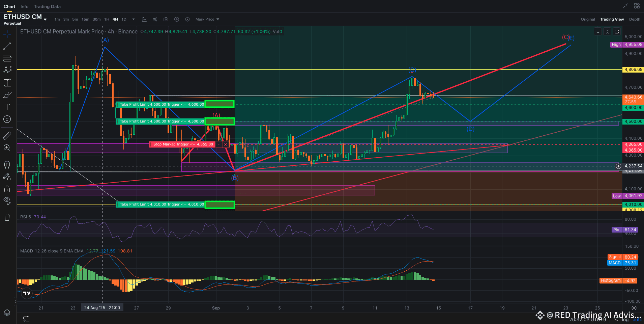Image resolution: width=644 pixels, height=324 pixels.
Task: Choose the brush drawing tool
Action: pos(7,95)
